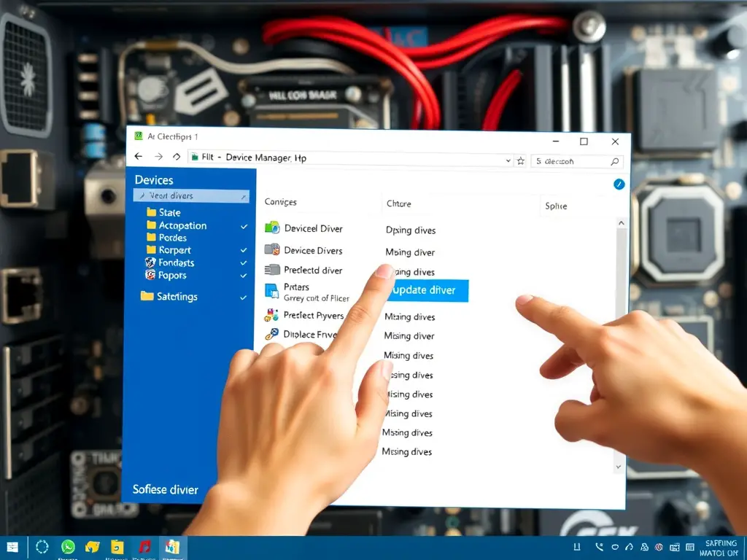Click the Devices sidebar heading
This screenshot has height=560, width=747.
[154, 180]
